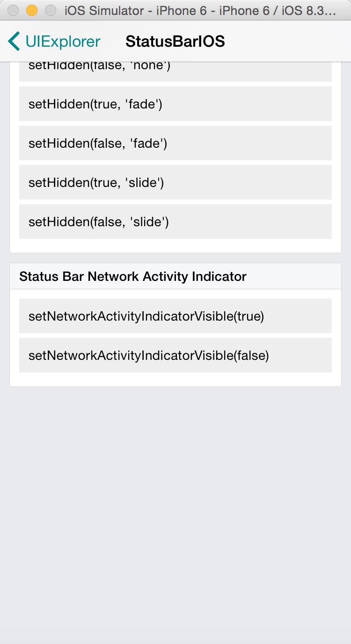The width and height of the screenshot is (351, 644).
Task: Show network activity indicator with setNetworkActivityIndicatorVisible(true)
Action: (x=175, y=316)
